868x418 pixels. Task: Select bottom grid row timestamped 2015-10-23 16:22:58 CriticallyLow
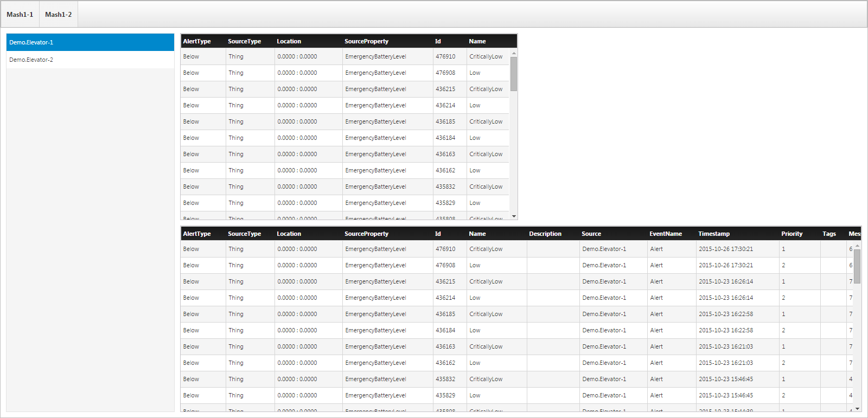517,314
